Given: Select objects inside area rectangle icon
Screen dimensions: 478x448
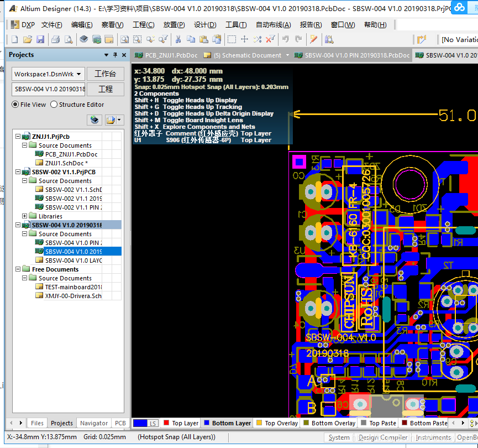Looking at the screenshot, I should 232,39.
